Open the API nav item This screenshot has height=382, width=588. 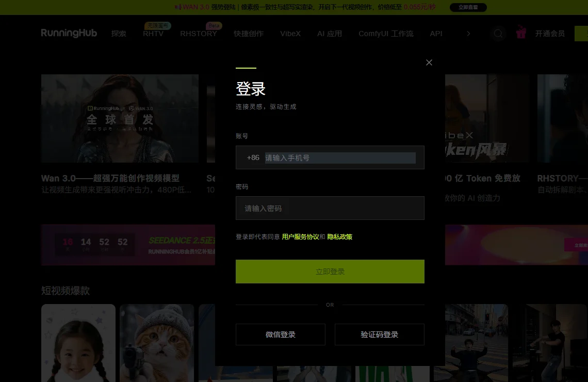click(x=436, y=34)
